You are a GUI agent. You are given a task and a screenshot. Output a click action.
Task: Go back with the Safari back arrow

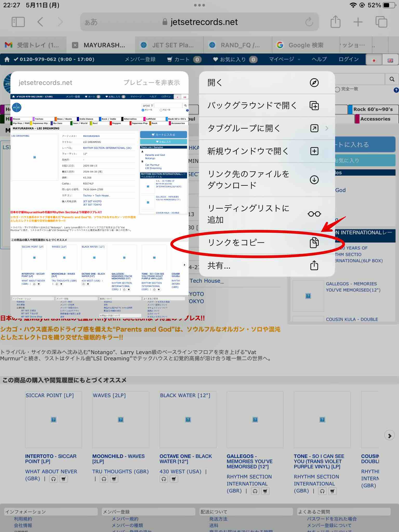click(40, 22)
